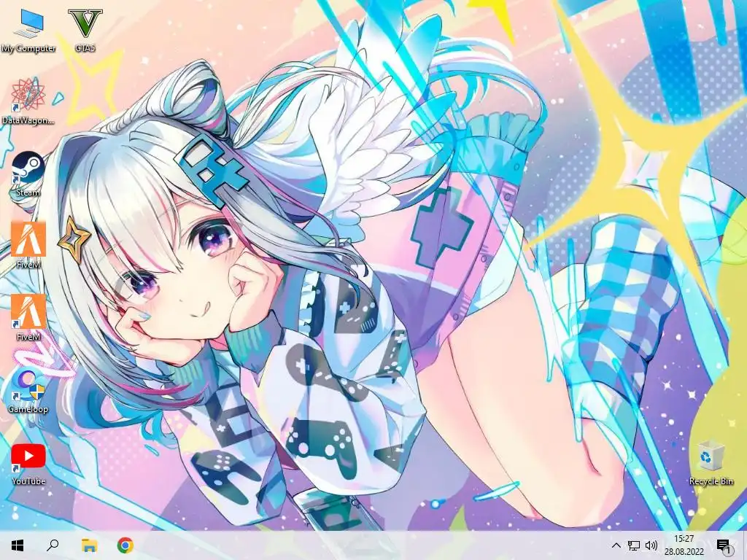This screenshot has width=747, height=560.
Task: Open the notification action center
Action: 724,545
